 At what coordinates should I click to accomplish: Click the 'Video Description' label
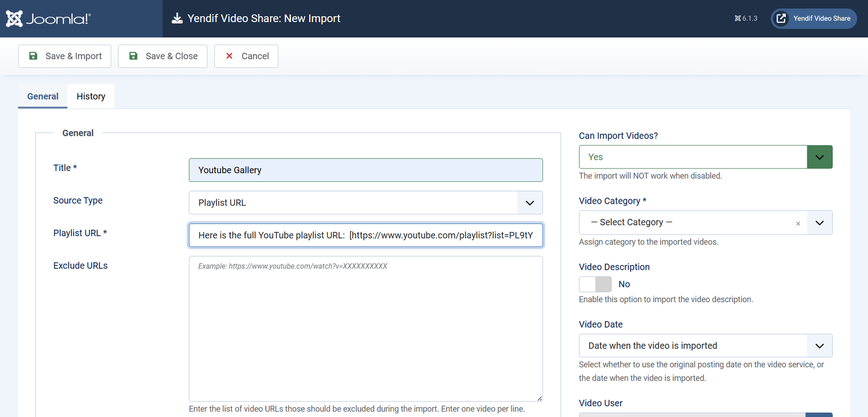[614, 267]
